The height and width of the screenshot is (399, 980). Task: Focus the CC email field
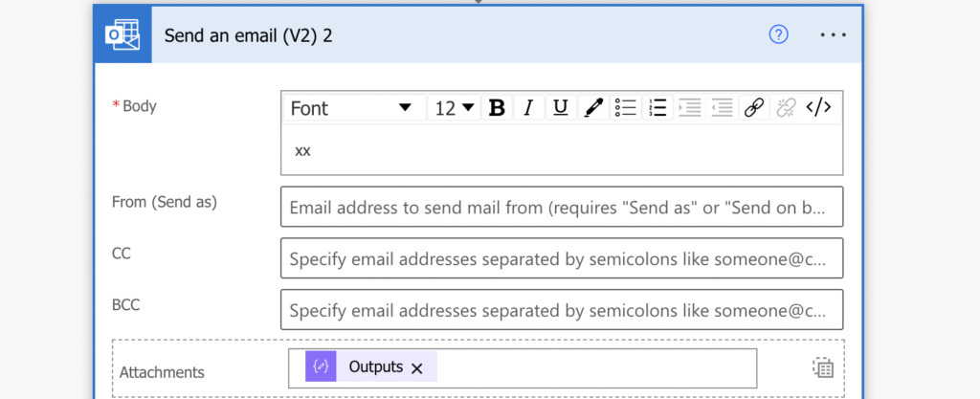pyautogui.click(x=562, y=258)
